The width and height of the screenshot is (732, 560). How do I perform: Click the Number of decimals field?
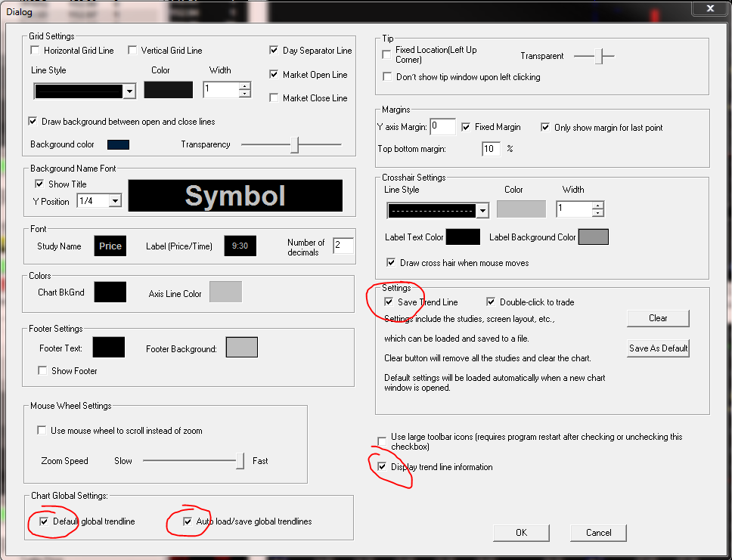click(x=343, y=246)
